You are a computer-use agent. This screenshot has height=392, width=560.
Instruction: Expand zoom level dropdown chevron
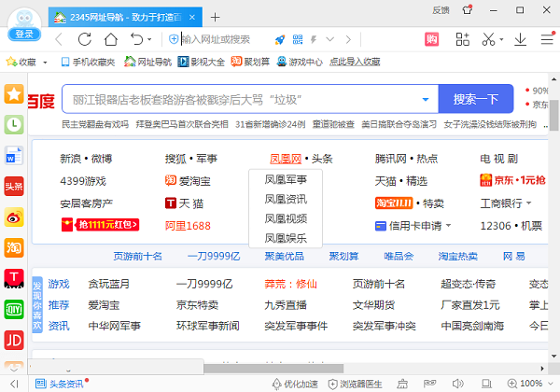[551, 384]
